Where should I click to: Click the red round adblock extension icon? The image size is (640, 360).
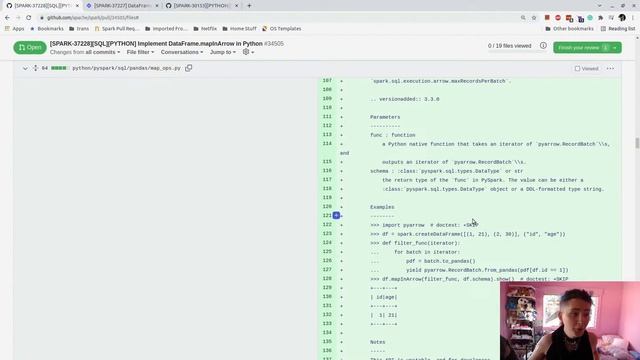[558, 18]
